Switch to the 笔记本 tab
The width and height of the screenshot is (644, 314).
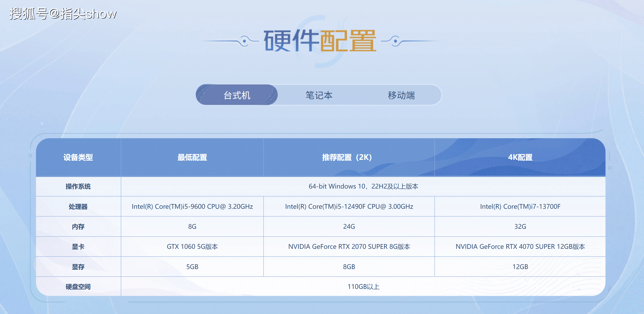(319, 95)
